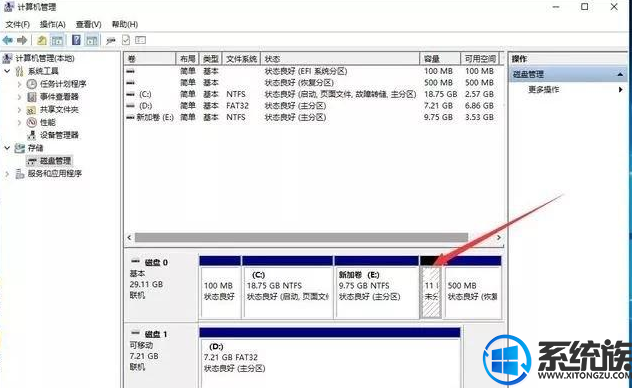
Task: Click the 性能 monitor icon
Action: (x=31, y=122)
